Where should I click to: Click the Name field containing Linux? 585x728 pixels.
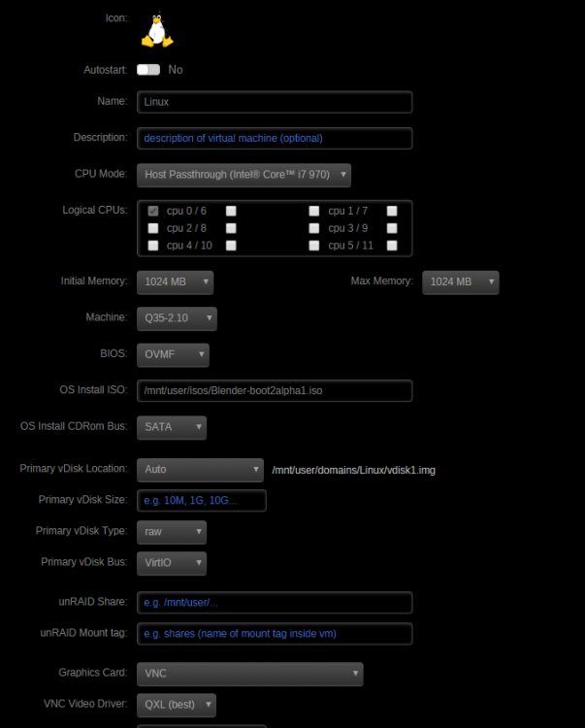(x=275, y=102)
